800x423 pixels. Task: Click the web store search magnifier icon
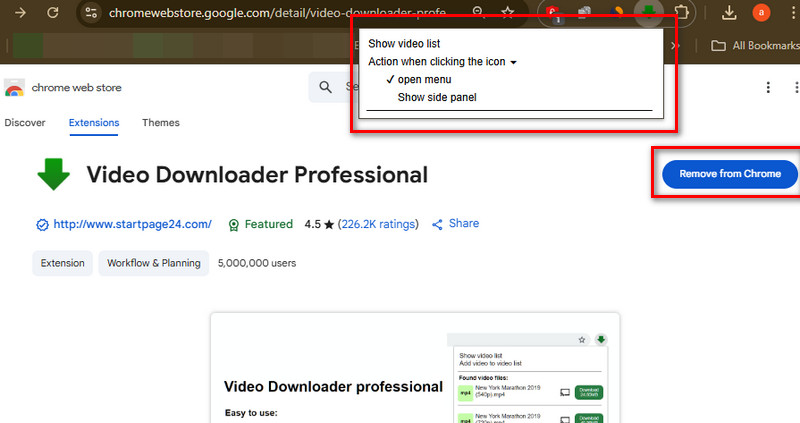[x=326, y=87]
